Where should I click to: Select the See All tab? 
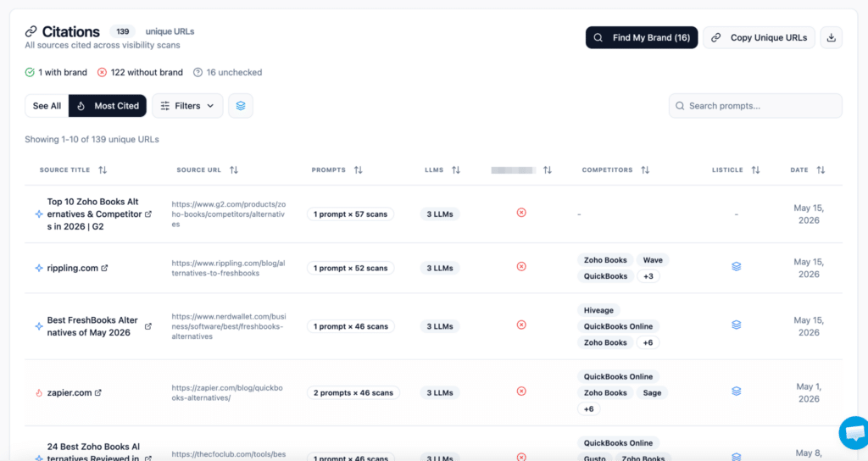coord(47,106)
